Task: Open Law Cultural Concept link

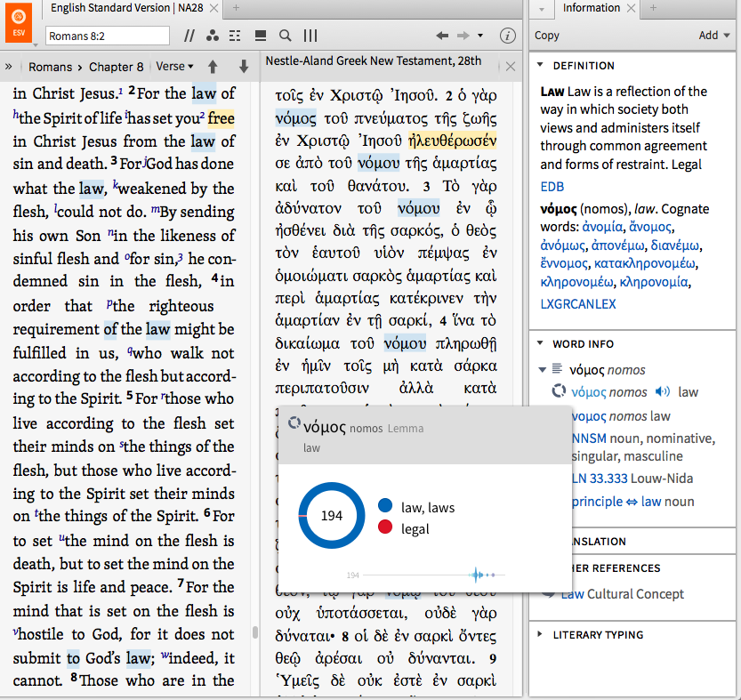Action: coord(572,593)
